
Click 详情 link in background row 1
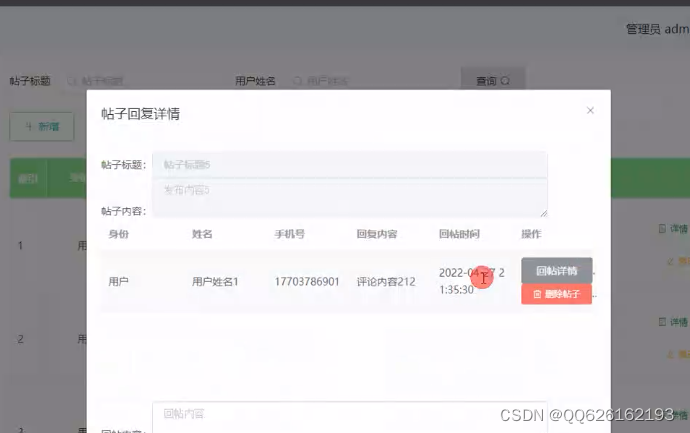click(x=673, y=228)
